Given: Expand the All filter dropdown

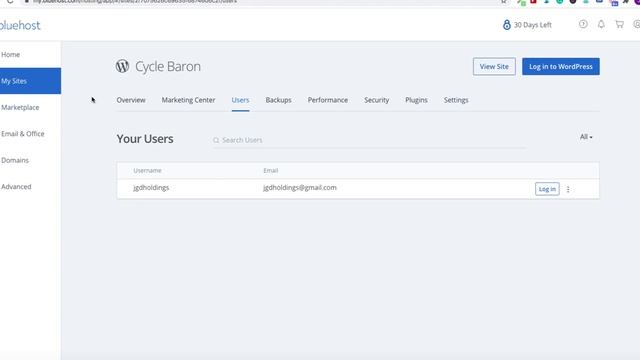Looking at the screenshot, I should coord(586,137).
